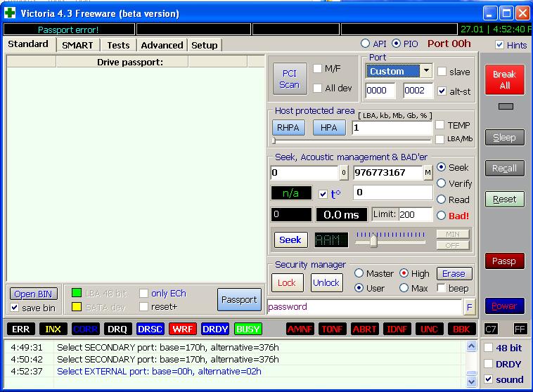Screen dimensions: 533x392
Task: Select the Bad! radio option
Action: 441,216
